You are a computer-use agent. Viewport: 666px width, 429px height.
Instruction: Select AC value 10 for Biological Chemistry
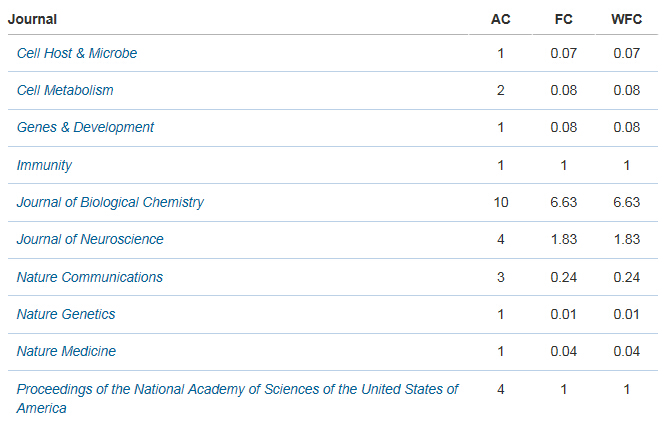tap(501, 202)
